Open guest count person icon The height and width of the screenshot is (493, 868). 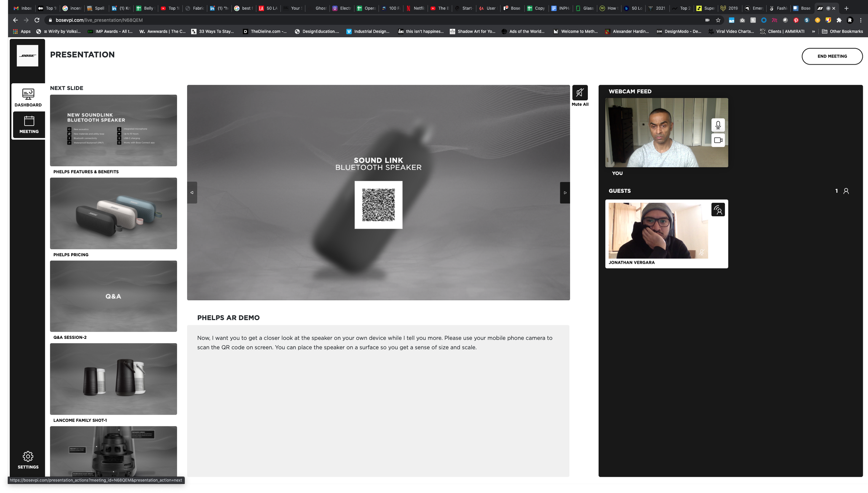[846, 191]
